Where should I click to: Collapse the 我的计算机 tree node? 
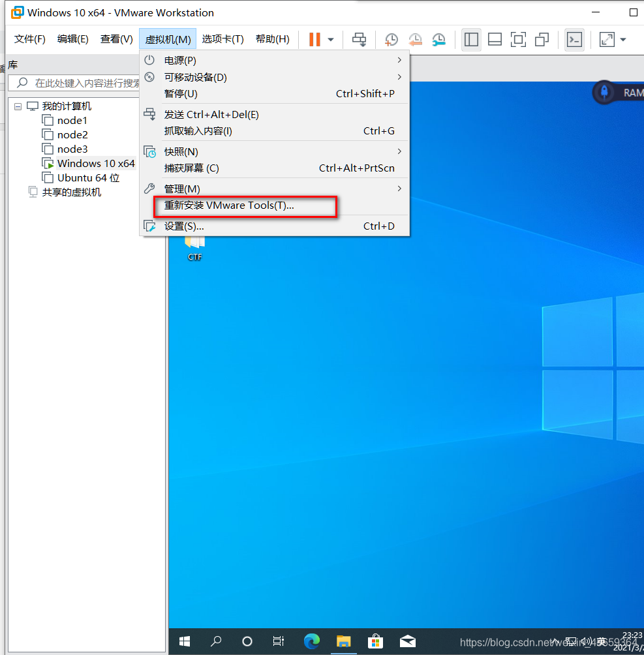[x=18, y=106]
